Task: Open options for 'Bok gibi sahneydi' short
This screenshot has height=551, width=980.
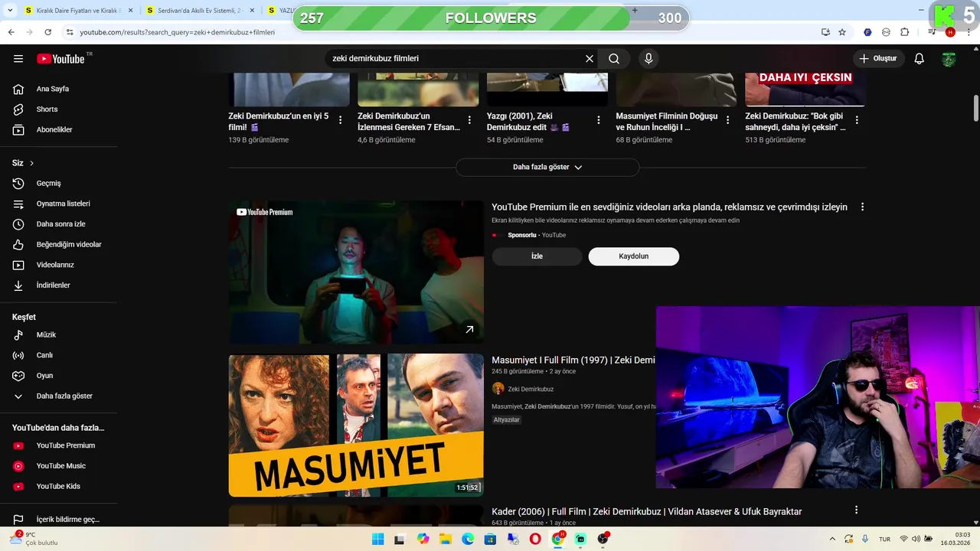Action: click(x=857, y=120)
